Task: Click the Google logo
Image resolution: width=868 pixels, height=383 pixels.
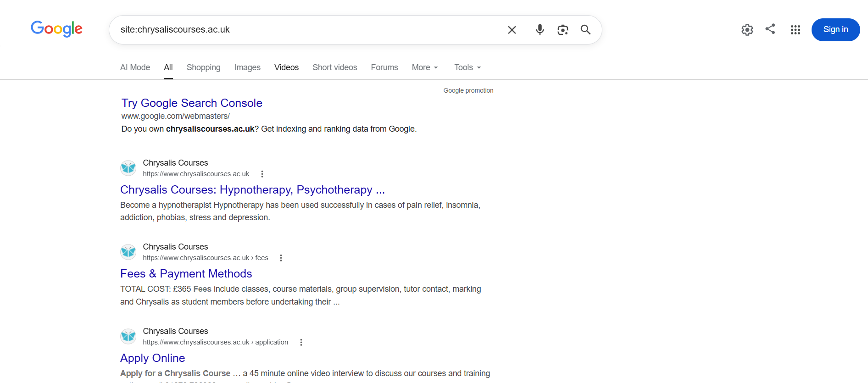Action: click(x=56, y=29)
